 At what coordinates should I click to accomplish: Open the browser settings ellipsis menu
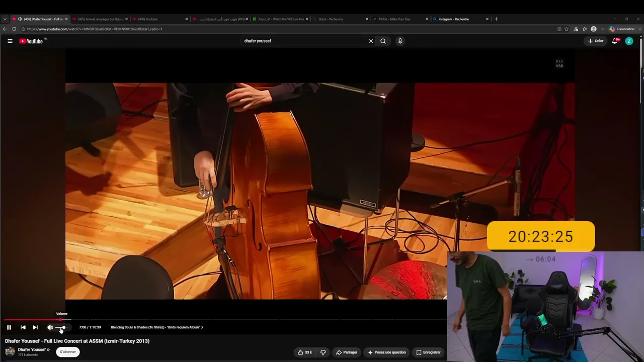tap(603, 29)
